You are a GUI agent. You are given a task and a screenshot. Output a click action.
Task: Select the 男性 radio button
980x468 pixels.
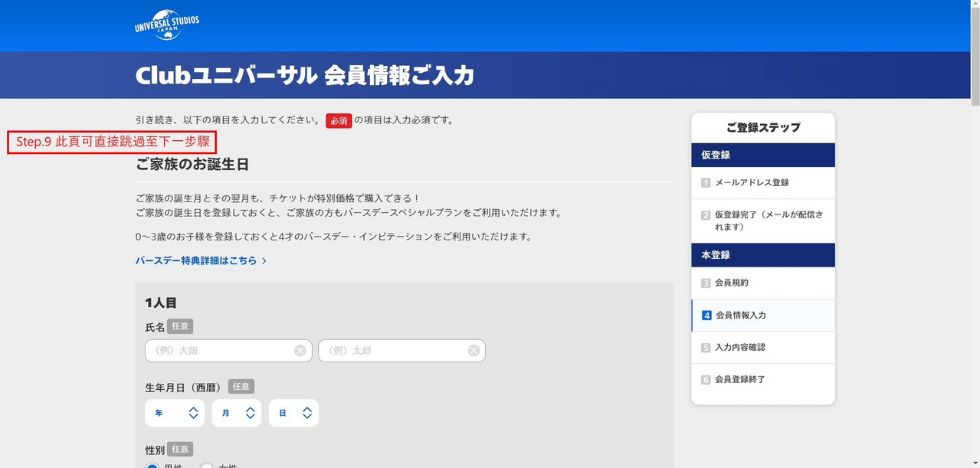coord(152,466)
